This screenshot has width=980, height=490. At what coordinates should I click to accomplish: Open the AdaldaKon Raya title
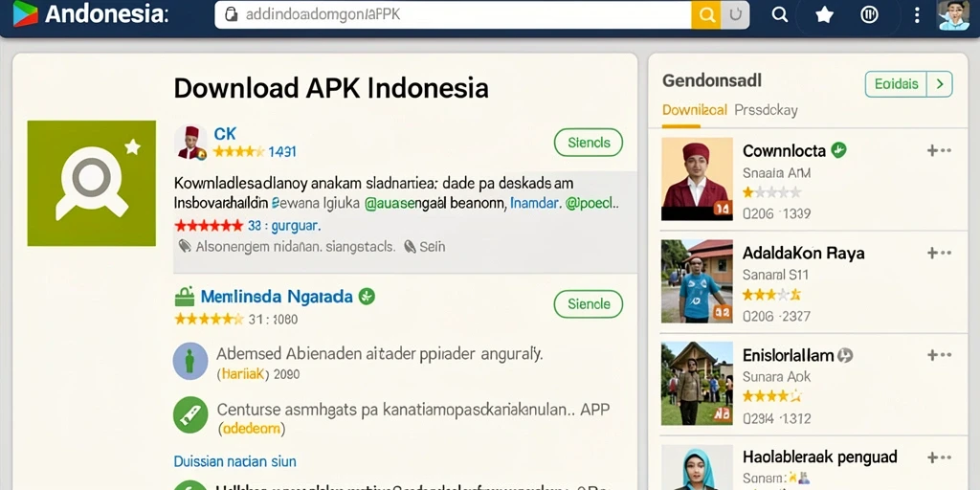804,253
